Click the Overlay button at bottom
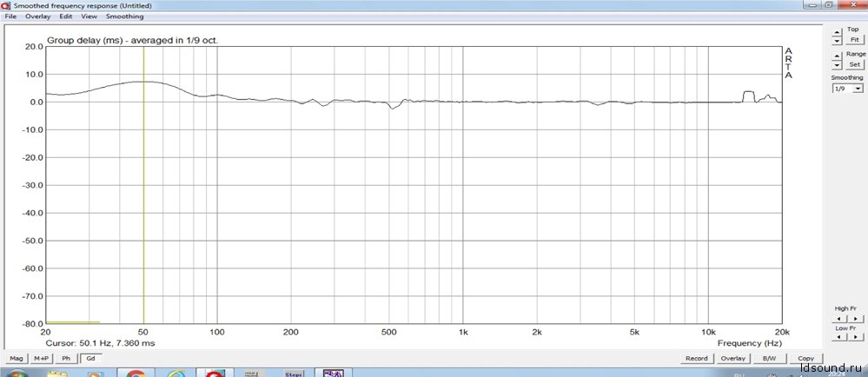This screenshot has height=377, width=868. pyautogui.click(x=733, y=359)
